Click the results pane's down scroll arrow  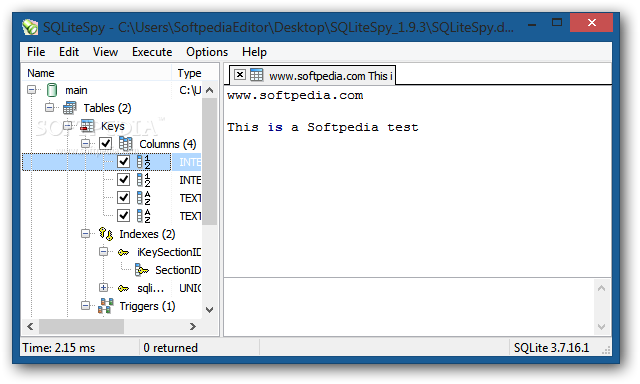coord(601,326)
